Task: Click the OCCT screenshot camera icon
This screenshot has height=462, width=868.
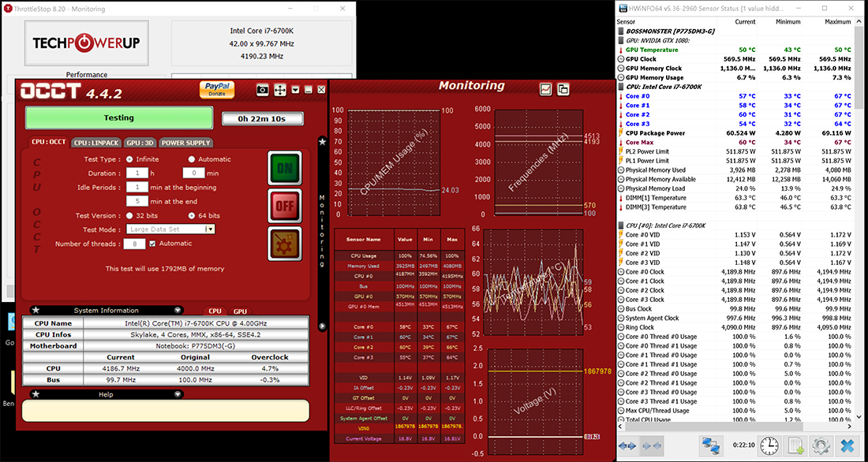Action: [263, 90]
